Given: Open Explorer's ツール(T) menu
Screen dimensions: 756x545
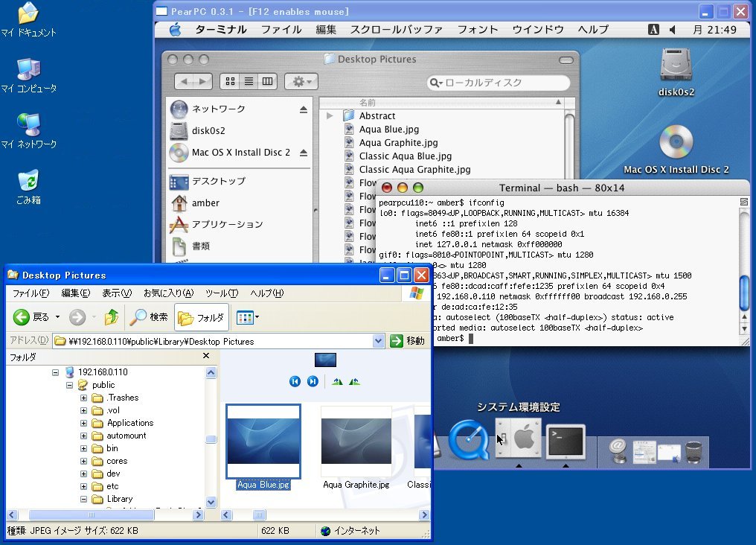Looking at the screenshot, I should [x=222, y=293].
